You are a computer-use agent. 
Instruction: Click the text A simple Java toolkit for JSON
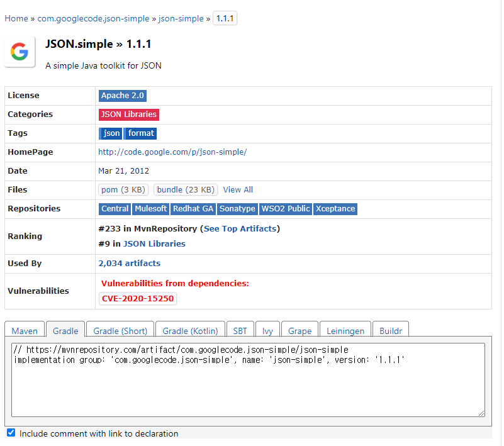103,66
